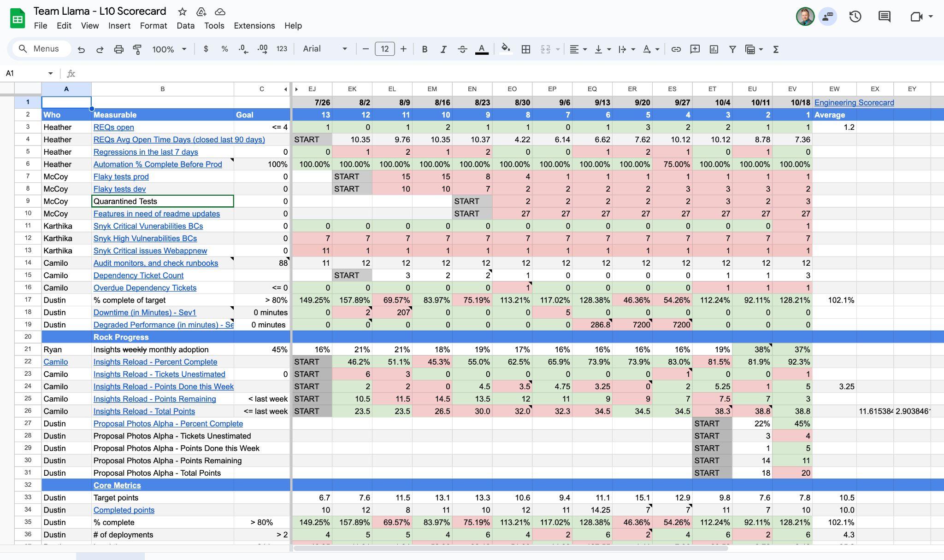Open the zoom 100% dropdown
The width and height of the screenshot is (944, 560).
(169, 49)
